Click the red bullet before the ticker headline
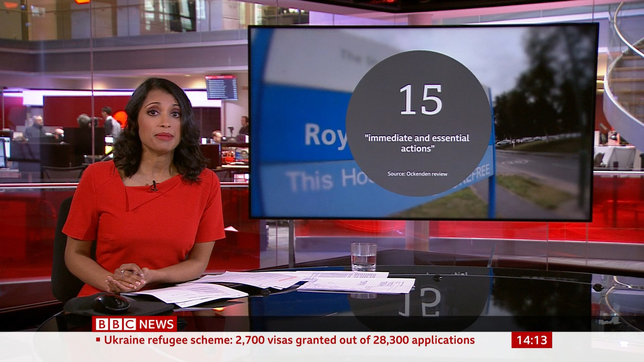644x362 pixels. click(98, 340)
